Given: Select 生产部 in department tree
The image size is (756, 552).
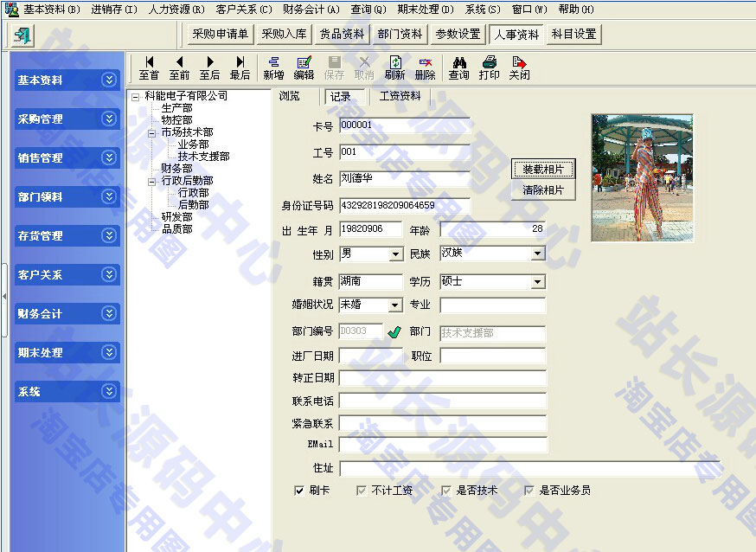Looking at the screenshot, I should 177,108.
